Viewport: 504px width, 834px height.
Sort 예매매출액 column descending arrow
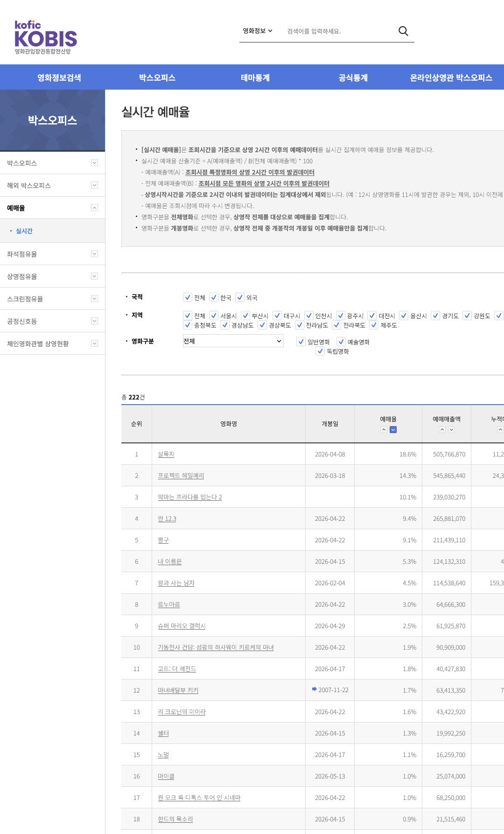click(x=452, y=429)
